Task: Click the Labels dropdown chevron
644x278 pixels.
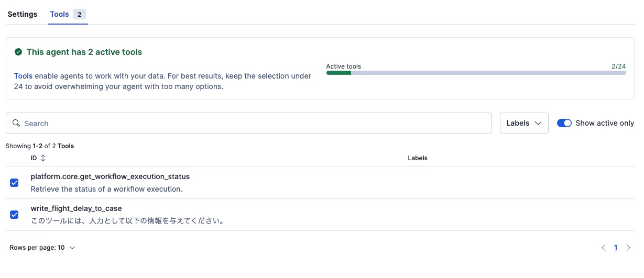Action: click(538, 123)
